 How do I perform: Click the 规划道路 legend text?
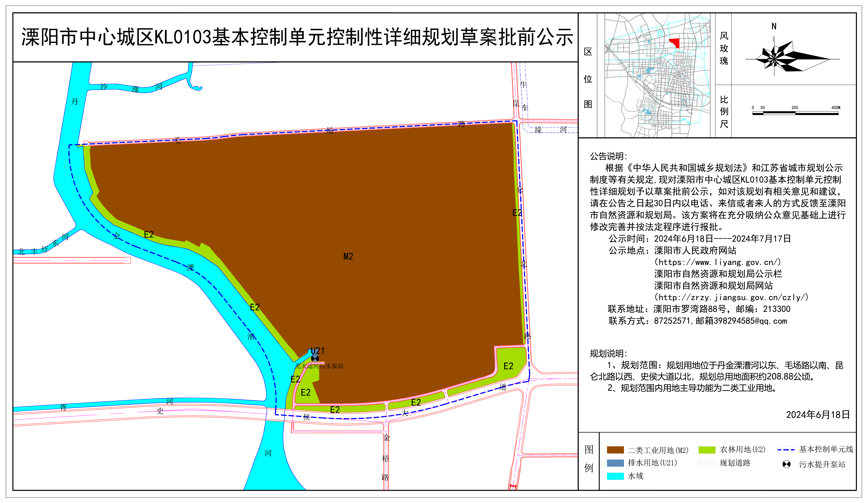[x=735, y=463]
